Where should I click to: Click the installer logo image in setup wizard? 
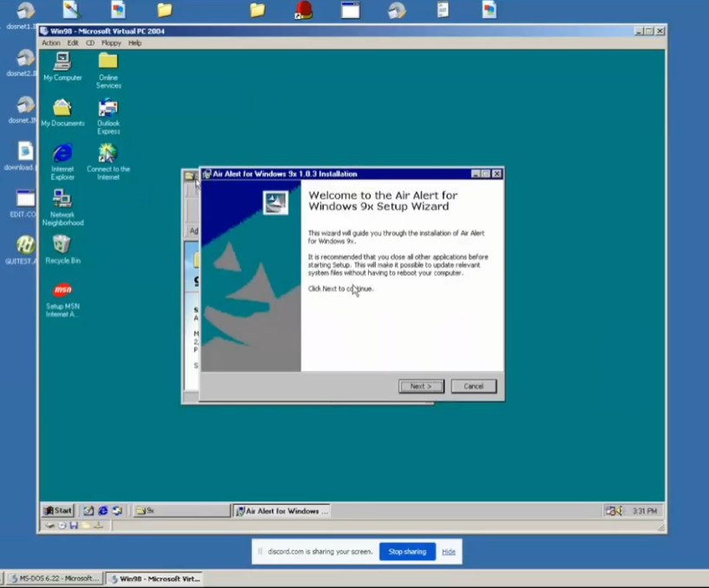[x=275, y=202]
